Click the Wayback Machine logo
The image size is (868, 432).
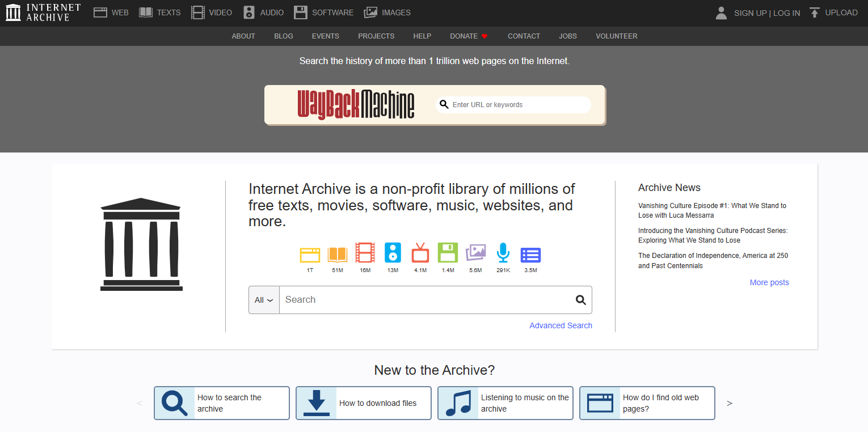point(356,104)
